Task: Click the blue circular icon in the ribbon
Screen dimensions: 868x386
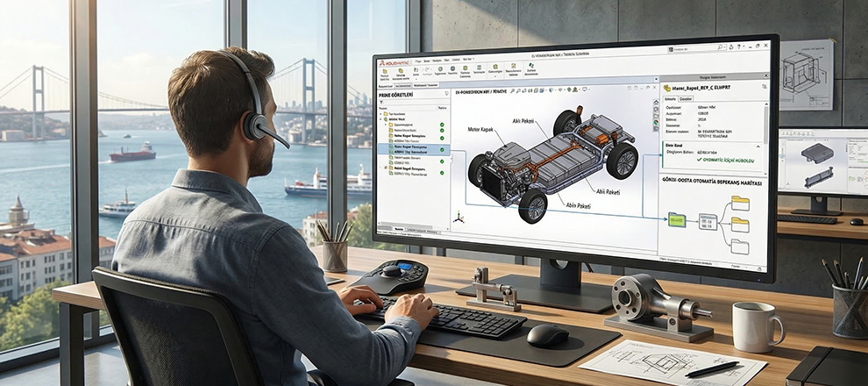Action: pyautogui.click(x=452, y=68)
